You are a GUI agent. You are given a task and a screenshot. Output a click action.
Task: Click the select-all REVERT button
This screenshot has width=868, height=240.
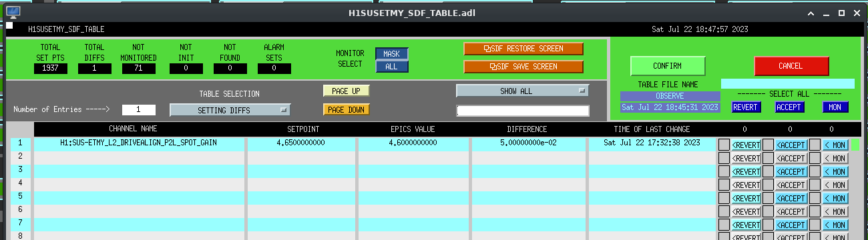pyautogui.click(x=746, y=107)
